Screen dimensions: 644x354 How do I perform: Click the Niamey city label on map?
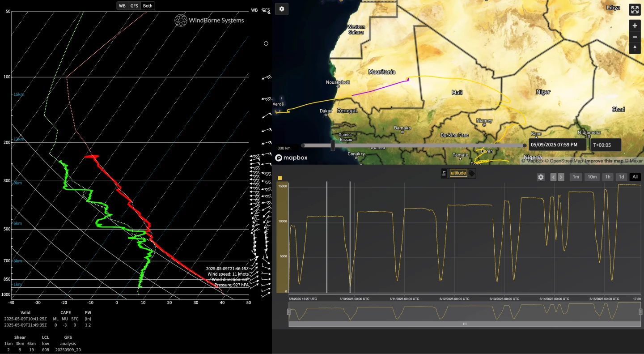[484, 121]
